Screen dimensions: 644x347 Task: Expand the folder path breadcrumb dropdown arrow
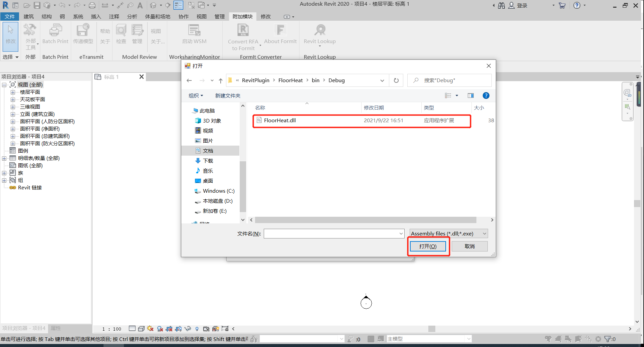pyautogui.click(x=382, y=80)
